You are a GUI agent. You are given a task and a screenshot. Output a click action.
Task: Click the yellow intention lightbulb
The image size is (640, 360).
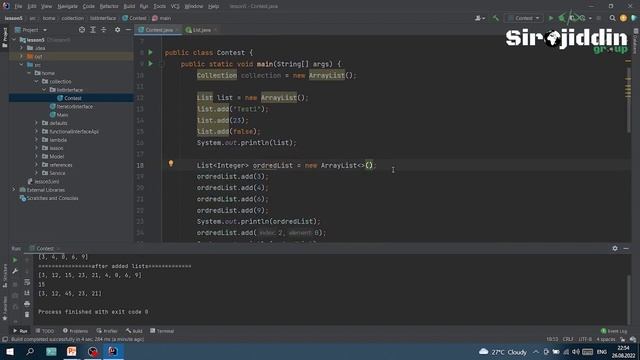click(x=171, y=164)
